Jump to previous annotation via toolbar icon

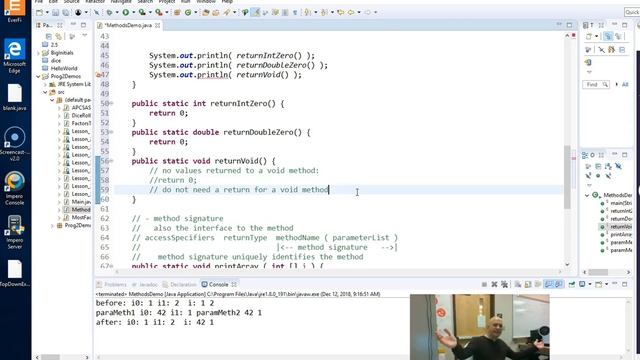click(325, 13)
